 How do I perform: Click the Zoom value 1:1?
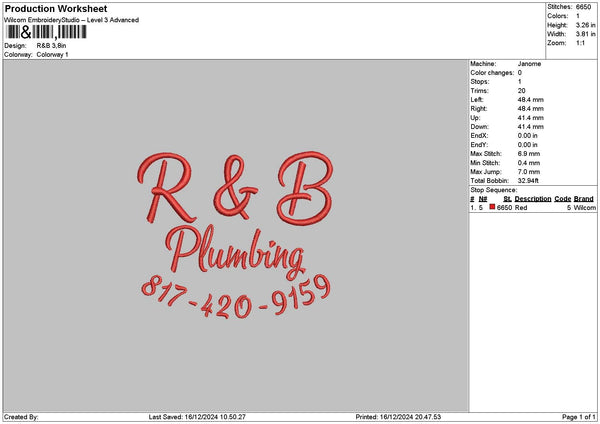point(580,43)
